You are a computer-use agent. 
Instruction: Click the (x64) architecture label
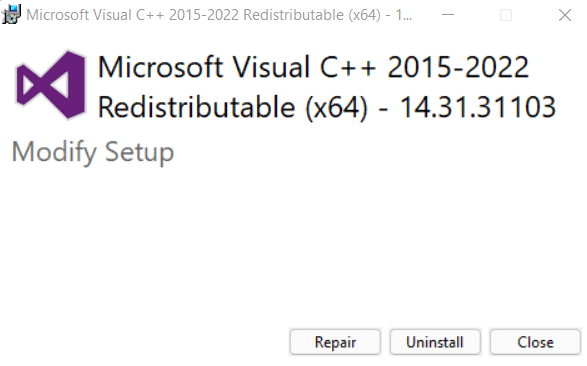pyautogui.click(x=336, y=108)
